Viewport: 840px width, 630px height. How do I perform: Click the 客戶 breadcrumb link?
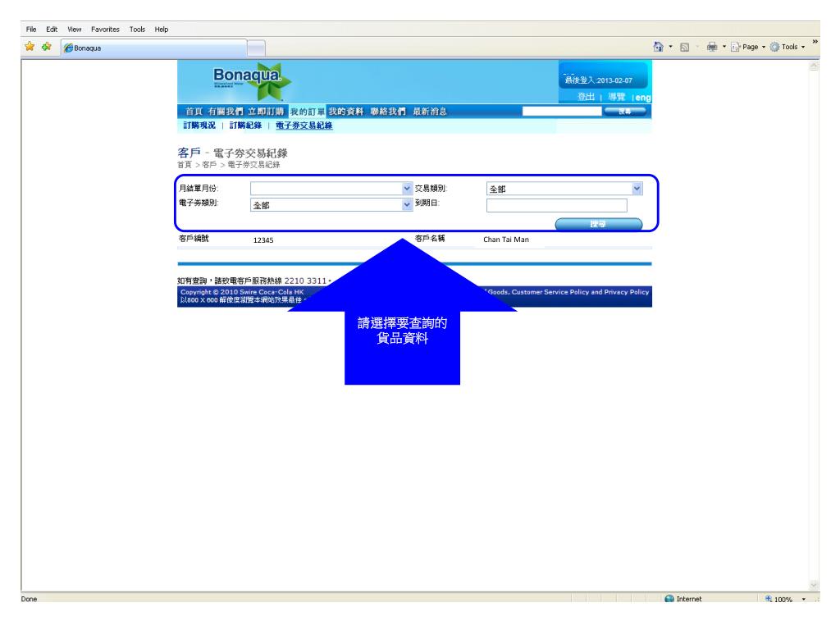coord(209,164)
